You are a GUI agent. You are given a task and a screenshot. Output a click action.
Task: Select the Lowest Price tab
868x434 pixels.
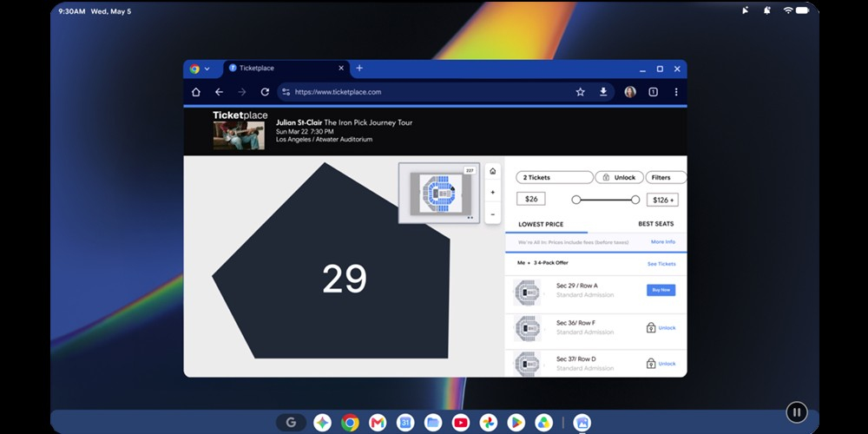pyautogui.click(x=541, y=224)
